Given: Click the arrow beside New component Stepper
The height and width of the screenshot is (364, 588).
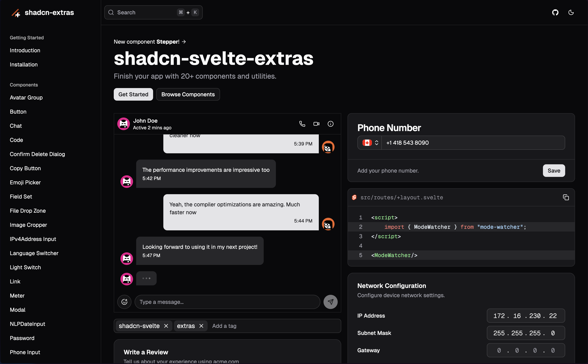Looking at the screenshot, I should pos(184,42).
